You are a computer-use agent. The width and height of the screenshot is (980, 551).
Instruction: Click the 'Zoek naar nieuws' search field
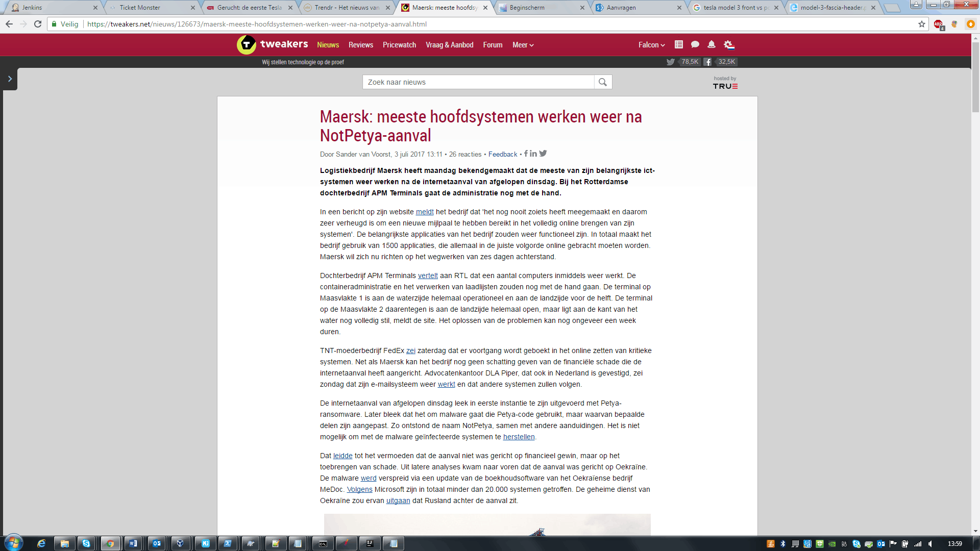pyautogui.click(x=478, y=82)
